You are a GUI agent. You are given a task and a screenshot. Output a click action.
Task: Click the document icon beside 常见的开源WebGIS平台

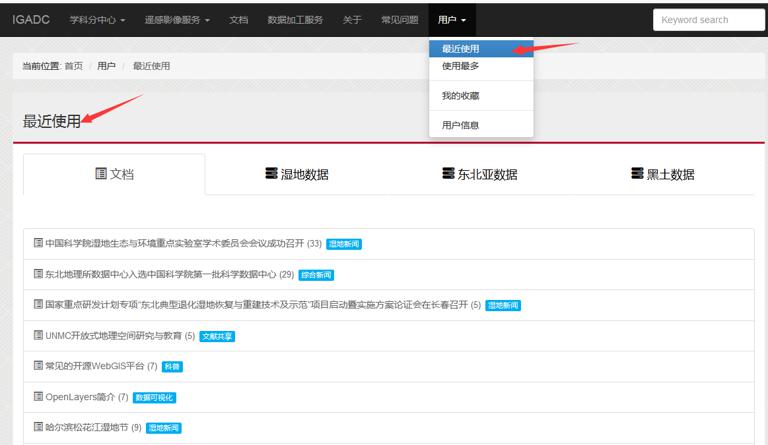click(x=38, y=365)
